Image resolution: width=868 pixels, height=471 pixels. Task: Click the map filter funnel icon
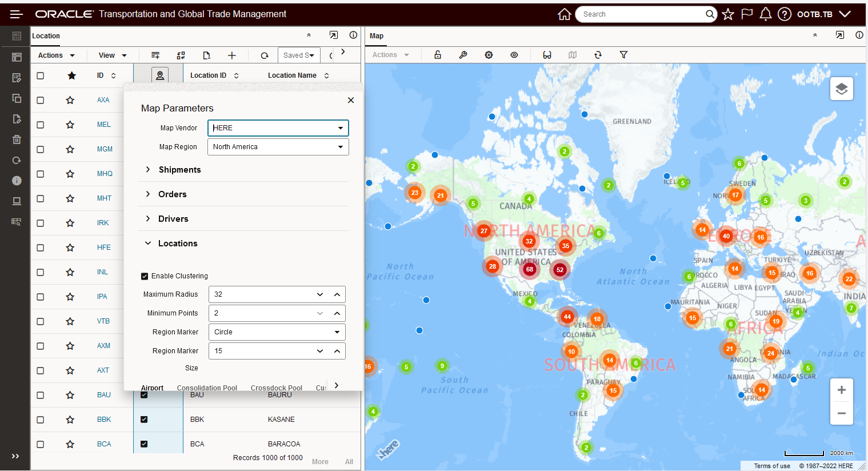pos(623,55)
